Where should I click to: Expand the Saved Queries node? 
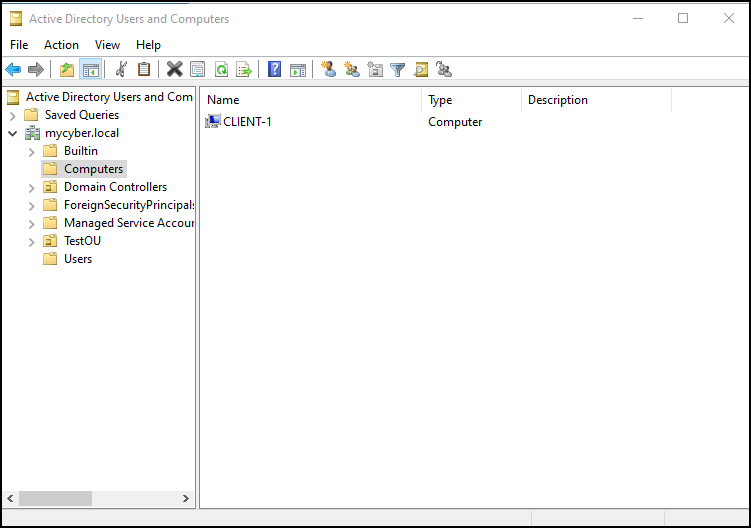(x=13, y=115)
